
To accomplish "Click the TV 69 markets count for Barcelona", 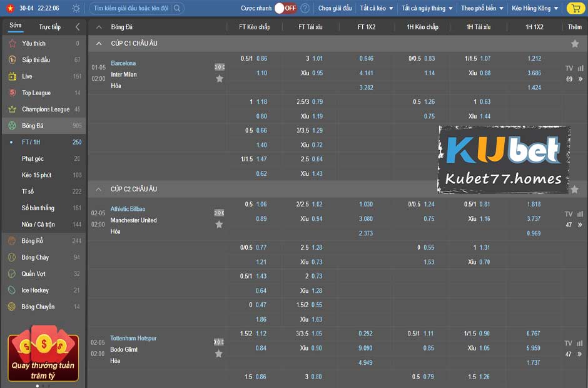I will 569,79.
